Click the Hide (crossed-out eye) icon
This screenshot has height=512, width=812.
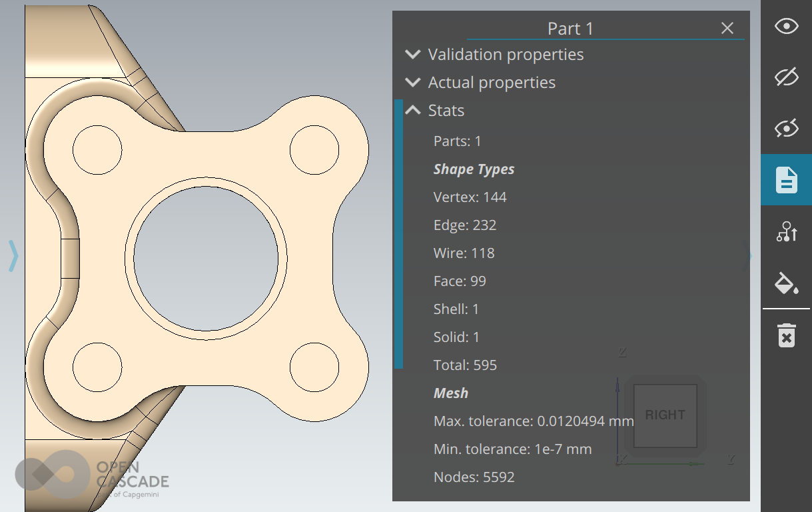786,77
